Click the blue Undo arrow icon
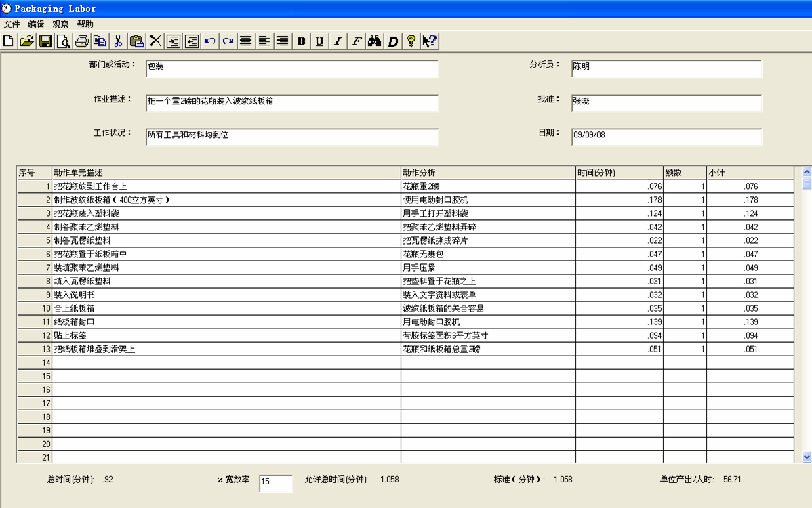Image resolution: width=812 pixels, height=508 pixels. pos(210,41)
